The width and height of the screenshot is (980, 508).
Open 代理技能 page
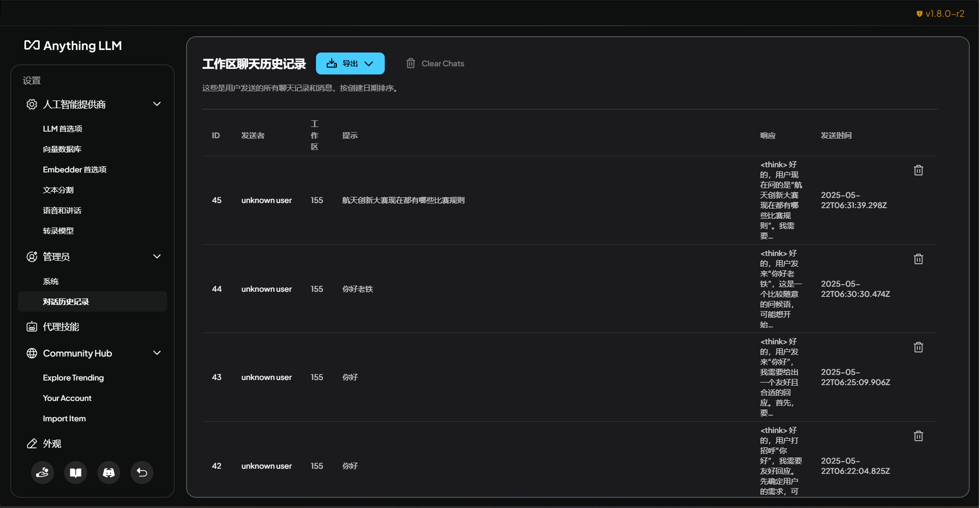[x=61, y=327]
